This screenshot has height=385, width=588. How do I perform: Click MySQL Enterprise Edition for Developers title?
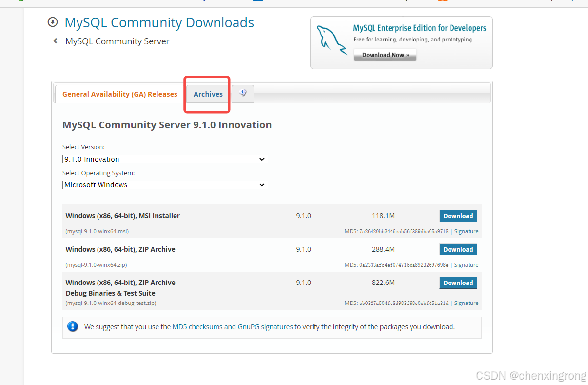point(420,28)
